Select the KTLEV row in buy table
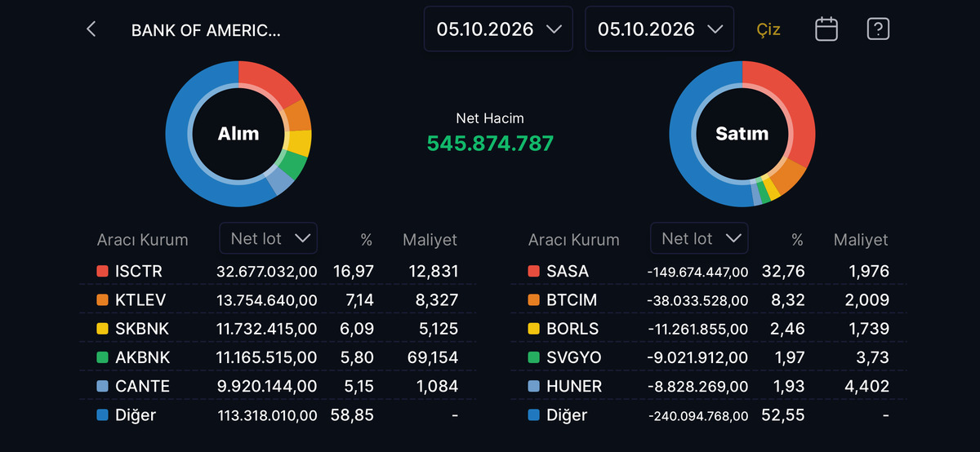Viewport: 980px width, 452px height. 278,300
